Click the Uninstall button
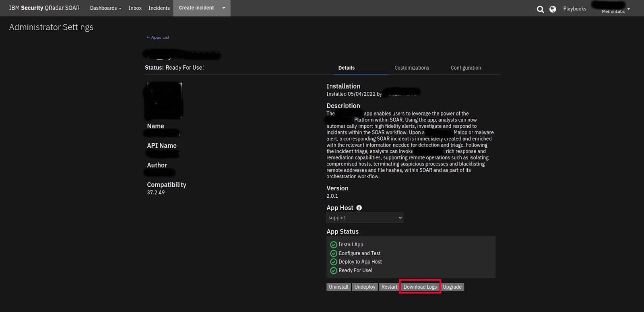644x312 pixels. pyautogui.click(x=339, y=287)
